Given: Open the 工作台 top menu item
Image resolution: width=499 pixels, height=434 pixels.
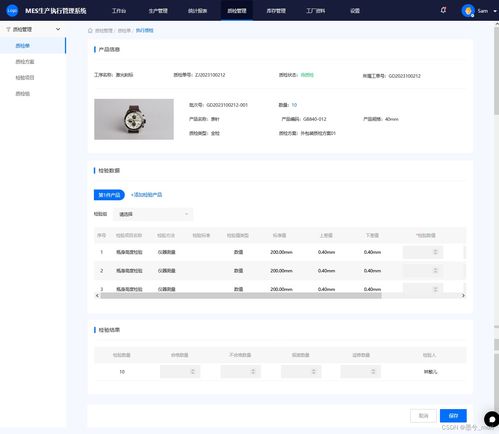Looking at the screenshot, I should (119, 11).
